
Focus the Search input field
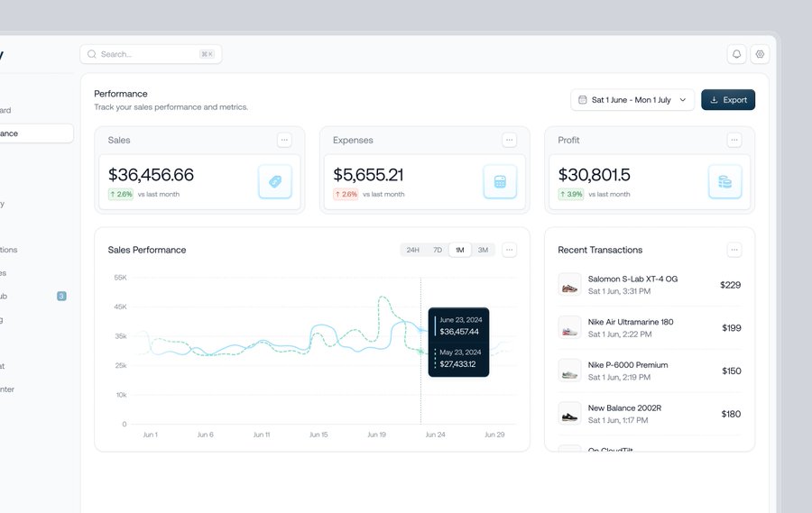151,54
